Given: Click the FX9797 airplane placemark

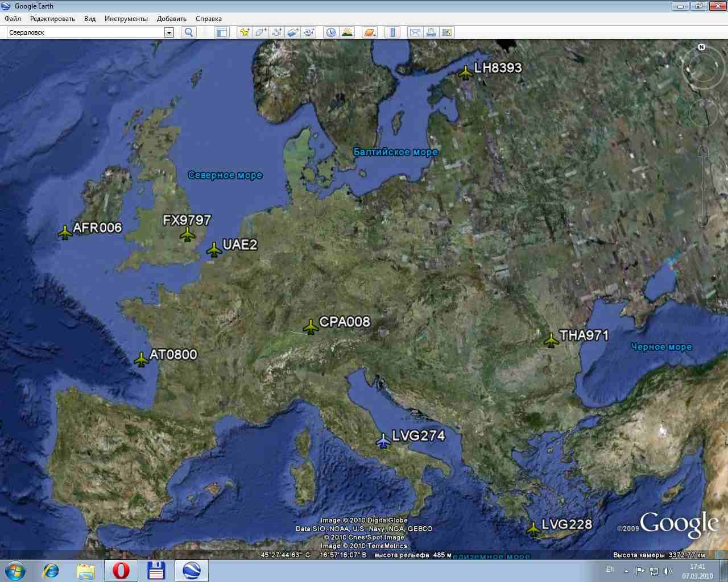Looking at the screenshot, I should click(x=187, y=234).
